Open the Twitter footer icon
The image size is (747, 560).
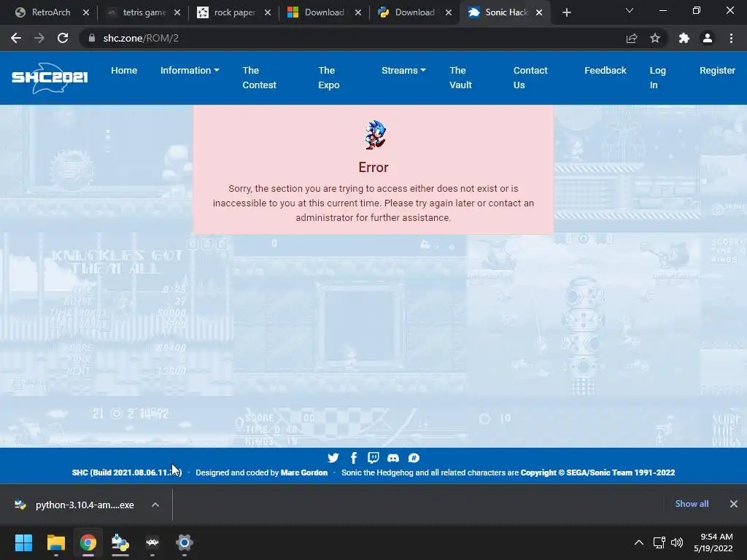tap(333, 458)
